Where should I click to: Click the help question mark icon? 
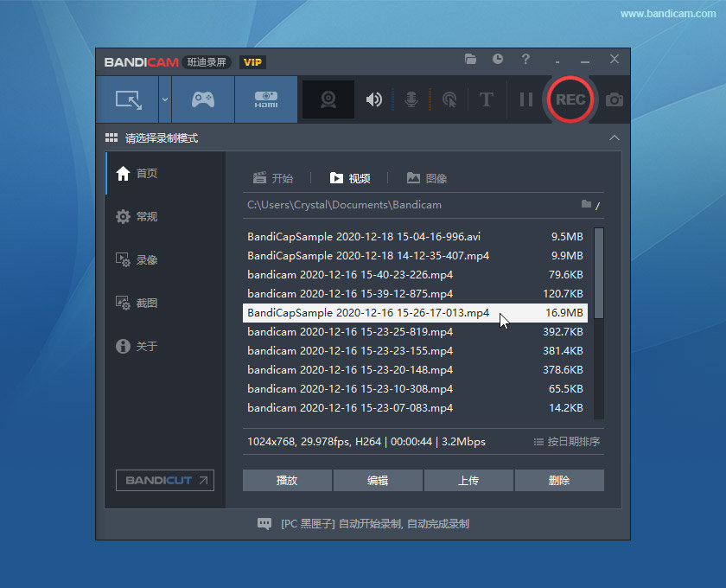coord(525,60)
